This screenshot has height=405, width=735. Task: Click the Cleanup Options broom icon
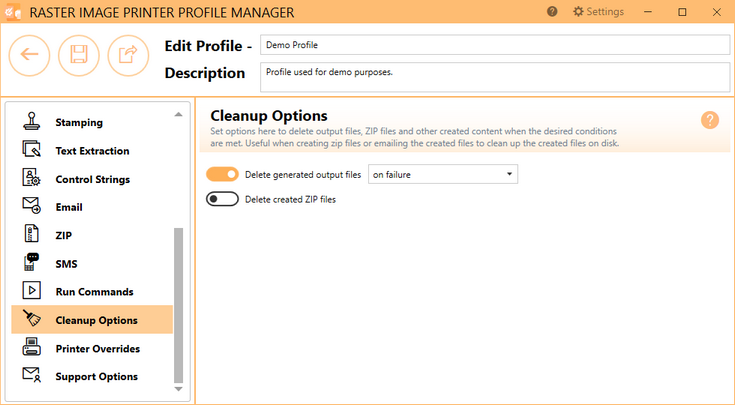(x=31, y=318)
